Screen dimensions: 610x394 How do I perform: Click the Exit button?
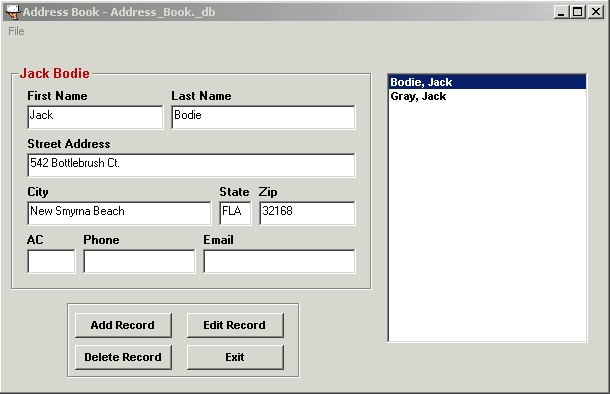pos(235,357)
